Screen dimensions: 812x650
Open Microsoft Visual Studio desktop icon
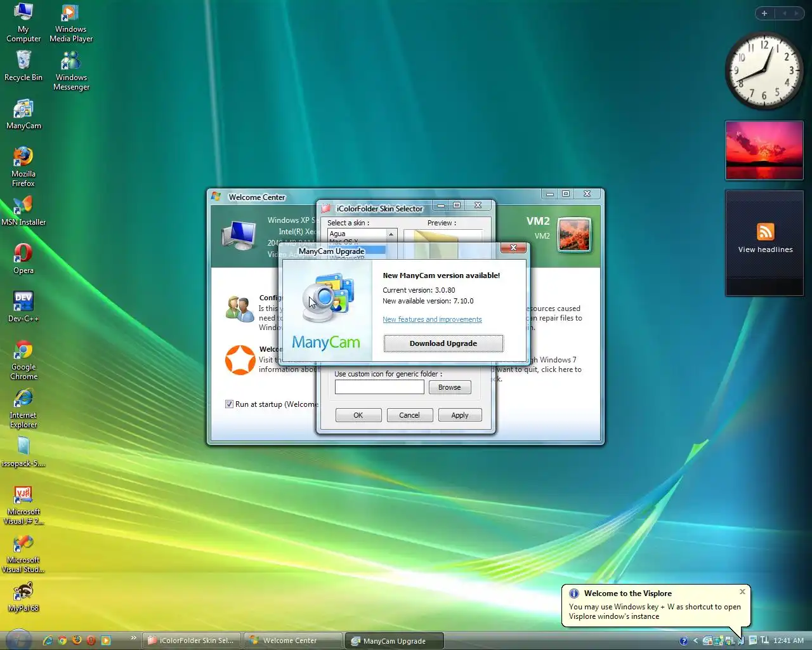click(23, 553)
